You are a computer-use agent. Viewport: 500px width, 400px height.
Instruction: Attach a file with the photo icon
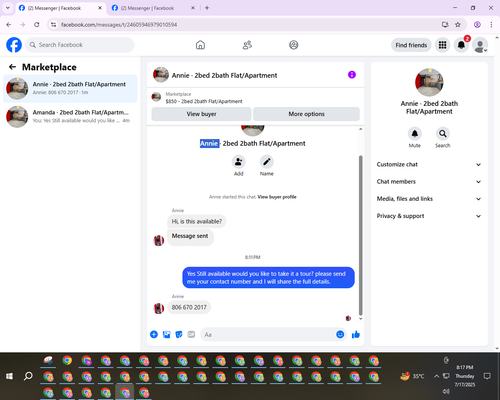[166, 334]
